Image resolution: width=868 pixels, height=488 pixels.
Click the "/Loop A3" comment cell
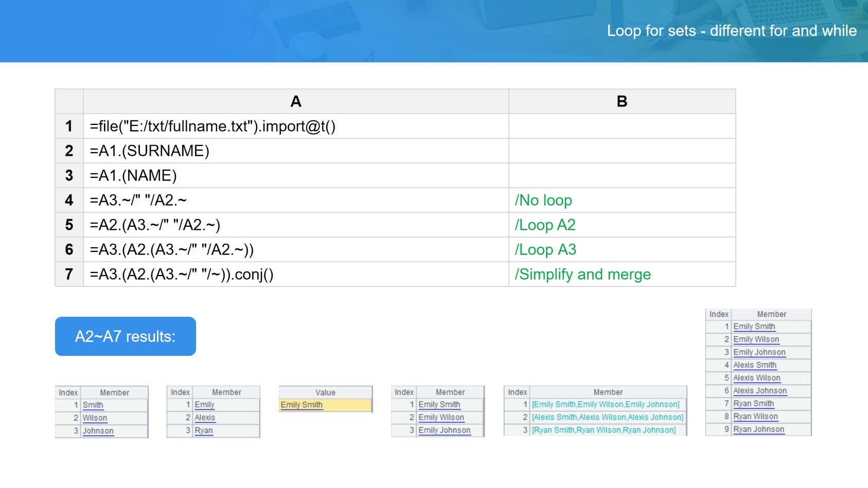(545, 250)
